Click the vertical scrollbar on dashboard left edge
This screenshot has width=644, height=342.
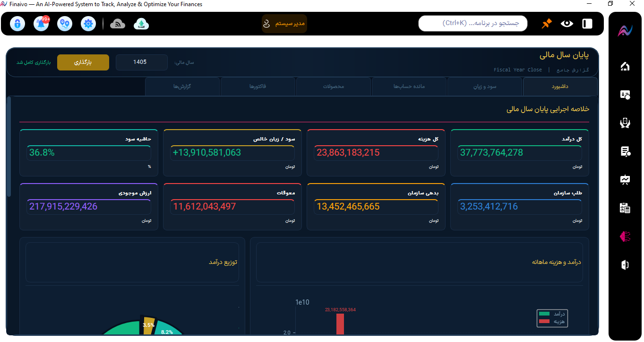(9, 147)
